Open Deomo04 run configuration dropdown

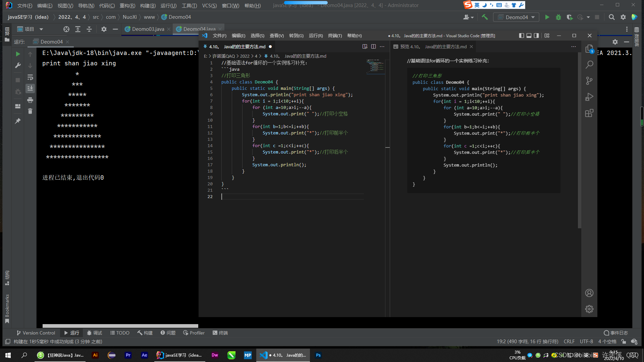tap(517, 17)
